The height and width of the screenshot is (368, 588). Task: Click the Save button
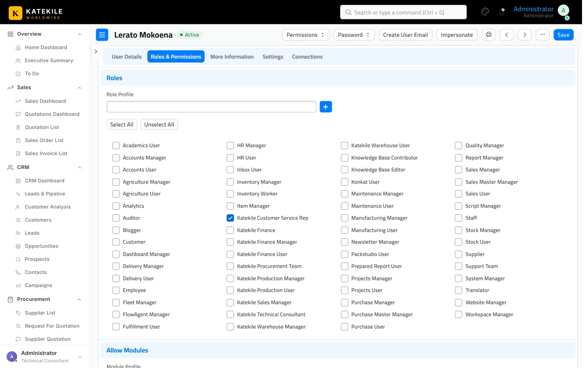point(563,35)
